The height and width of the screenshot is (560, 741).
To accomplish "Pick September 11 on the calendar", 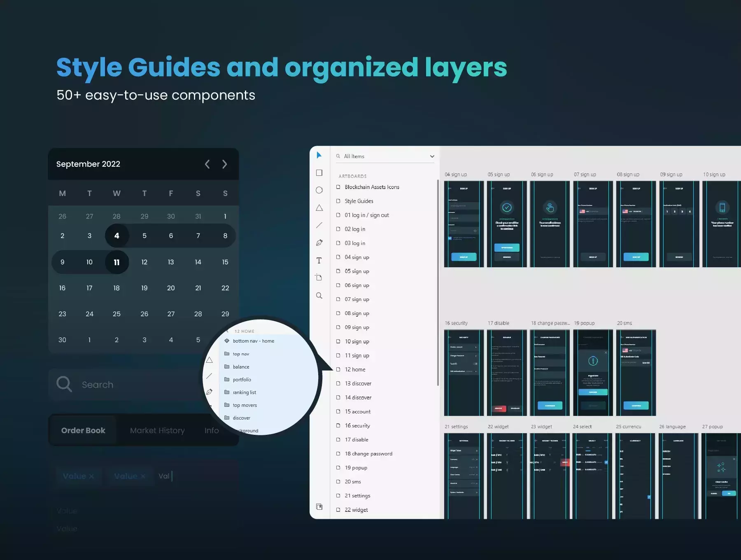I will coord(117,262).
